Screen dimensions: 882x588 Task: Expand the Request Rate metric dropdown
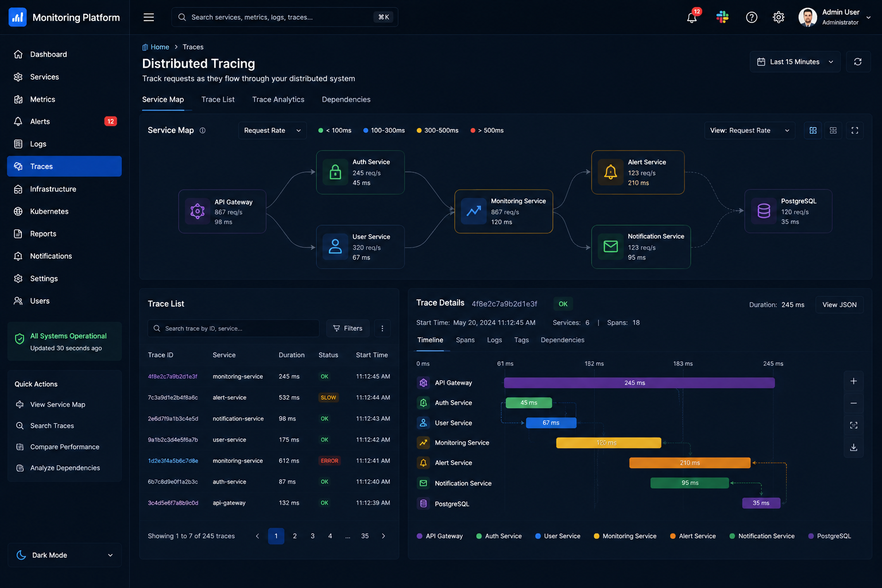point(272,130)
